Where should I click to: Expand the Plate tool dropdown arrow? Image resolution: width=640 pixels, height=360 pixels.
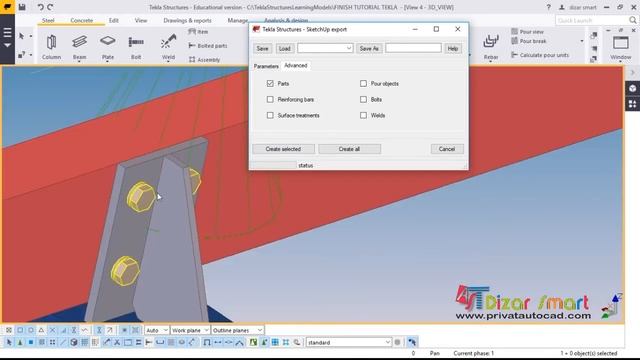(108, 62)
